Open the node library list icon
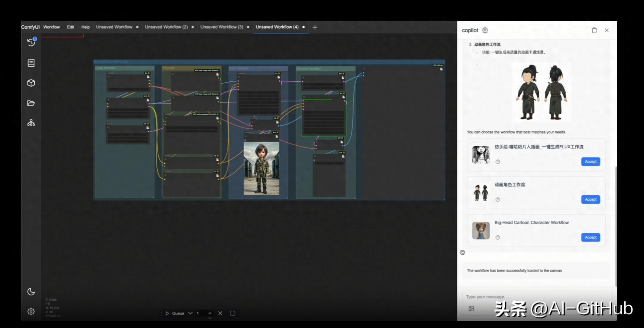This screenshot has width=644, height=328. pyautogui.click(x=31, y=63)
